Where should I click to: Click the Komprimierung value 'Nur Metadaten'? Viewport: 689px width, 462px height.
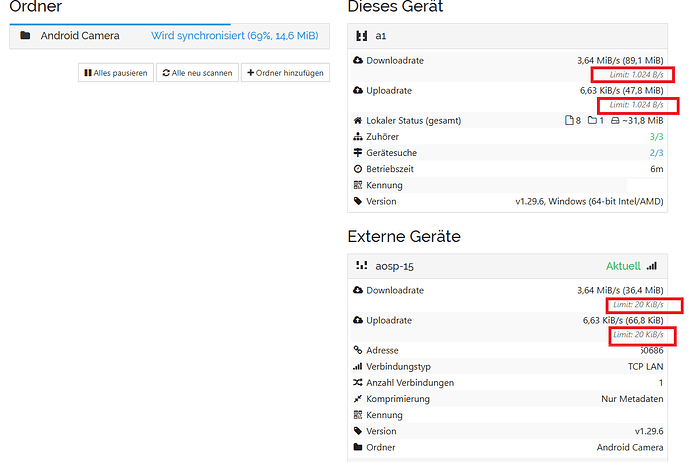632,399
